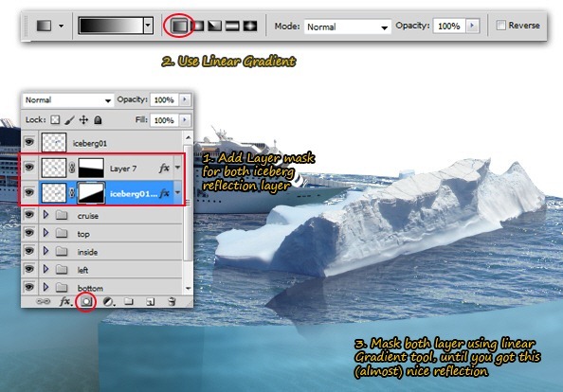Select the Radial Gradient button
The height and width of the screenshot is (392, 563).
pos(197,26)
